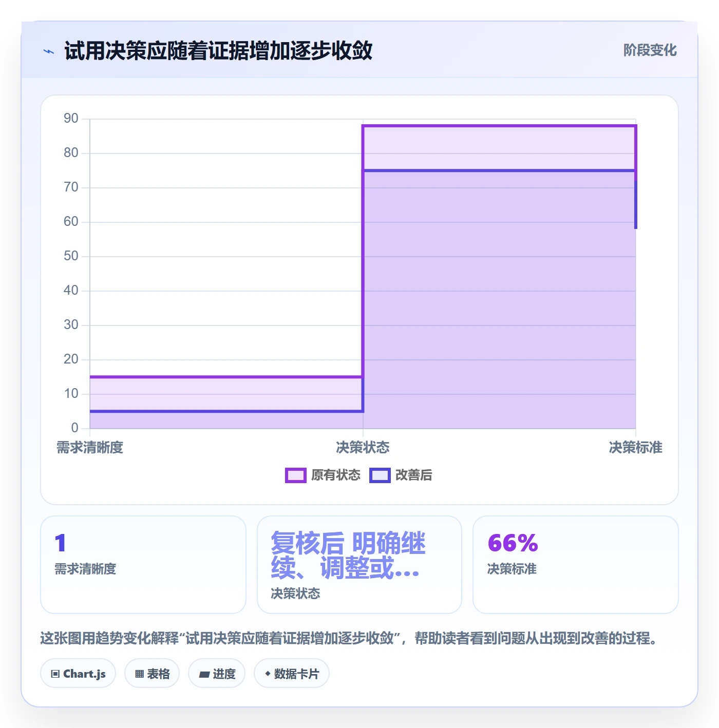
Task: Toggle the 原有状态 legend item
Action: click(323, 475)
